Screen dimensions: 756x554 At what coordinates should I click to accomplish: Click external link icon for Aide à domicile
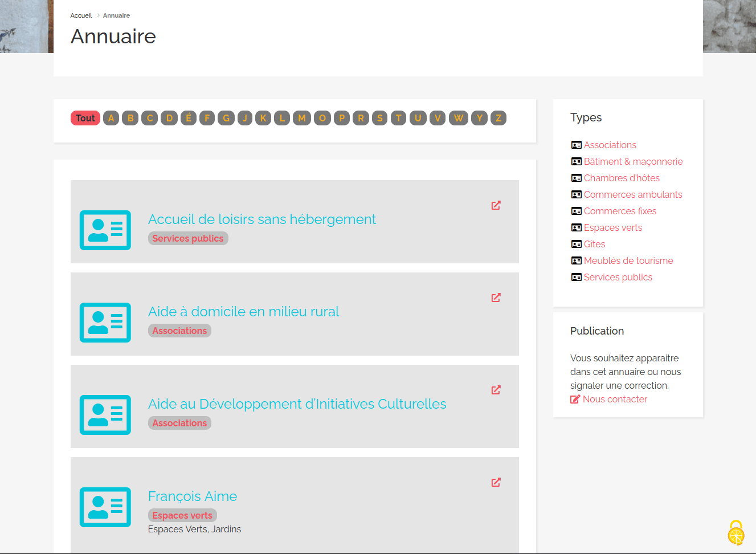point(496,298)
